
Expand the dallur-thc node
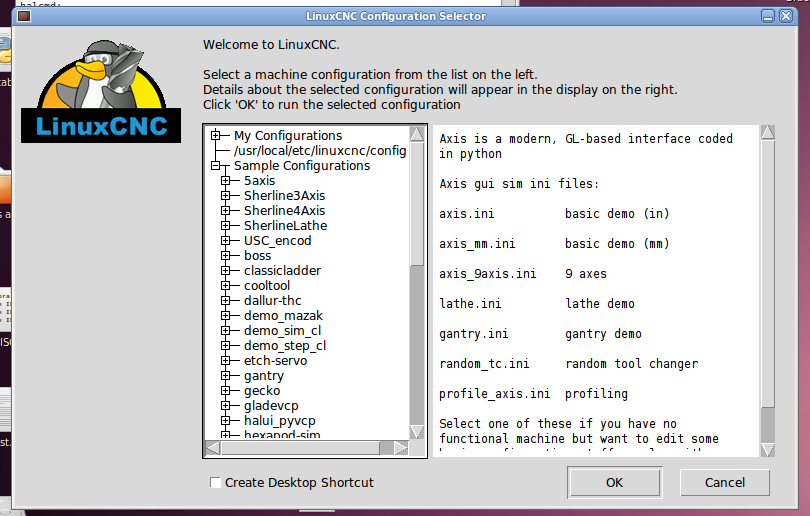point(225,301)
